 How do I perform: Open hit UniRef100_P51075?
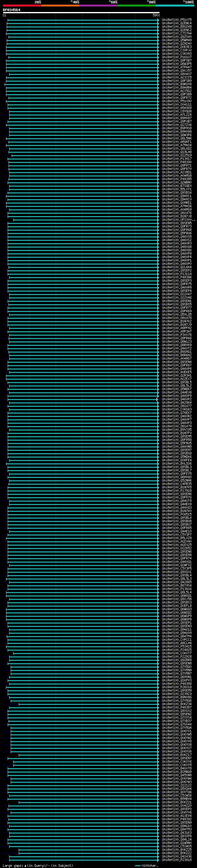click(x=176, y=20)
